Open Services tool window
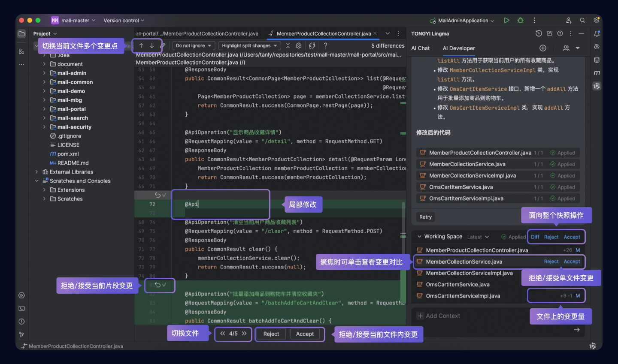Viewport: 618px width, 364px height. coord(21,295)
